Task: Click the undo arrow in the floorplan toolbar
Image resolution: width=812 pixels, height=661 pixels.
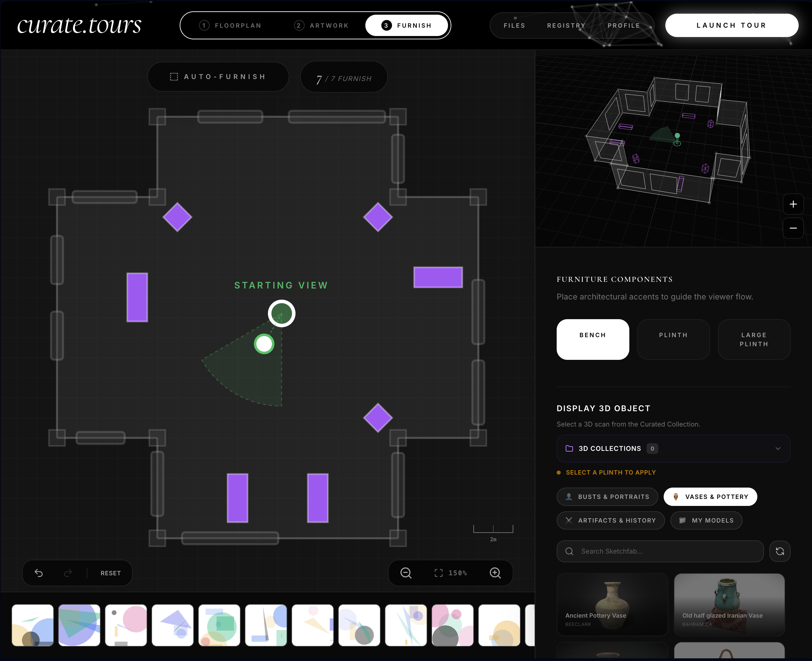Action: (39, 573)
